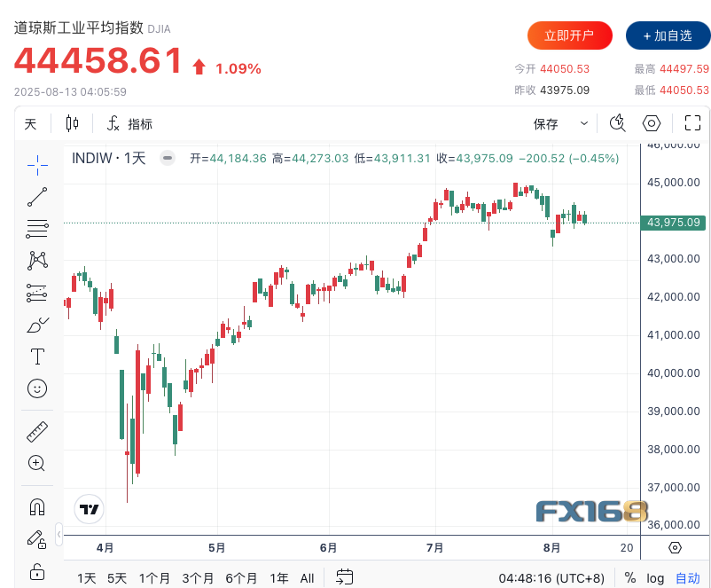
Task: Open the emoji icons tool
Action: [37, 388]
